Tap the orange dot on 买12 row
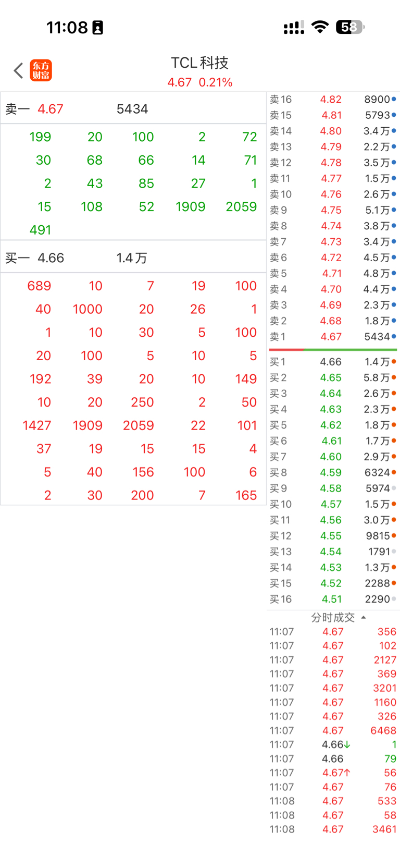The image size is (400, 868). click(394, 535)
